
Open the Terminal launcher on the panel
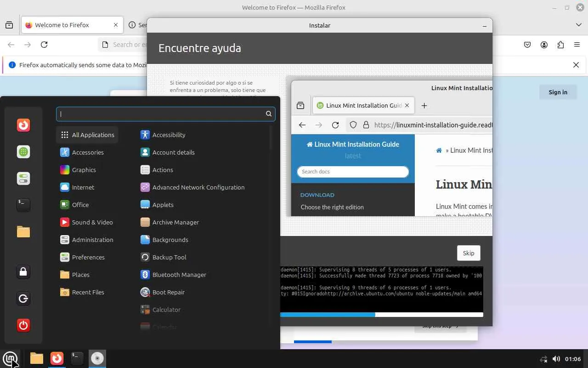point(77,358)
